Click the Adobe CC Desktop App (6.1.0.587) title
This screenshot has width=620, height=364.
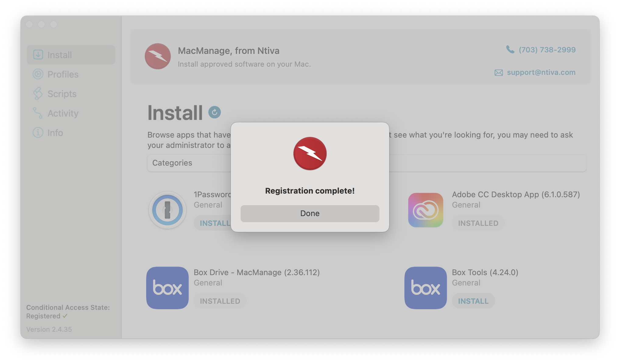tap(516, 194)
